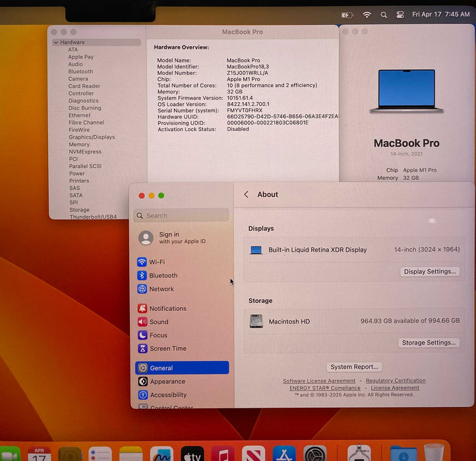Select Sound in the Settings sidebar

(181, 322)
